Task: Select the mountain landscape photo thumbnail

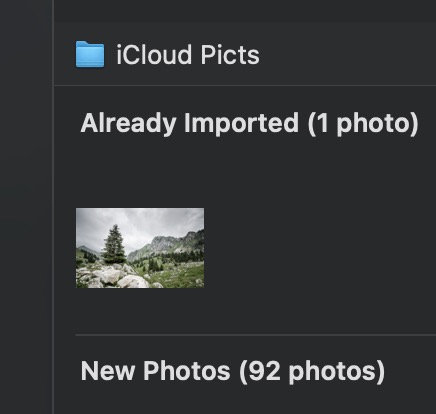Action: tap(140, 248)
